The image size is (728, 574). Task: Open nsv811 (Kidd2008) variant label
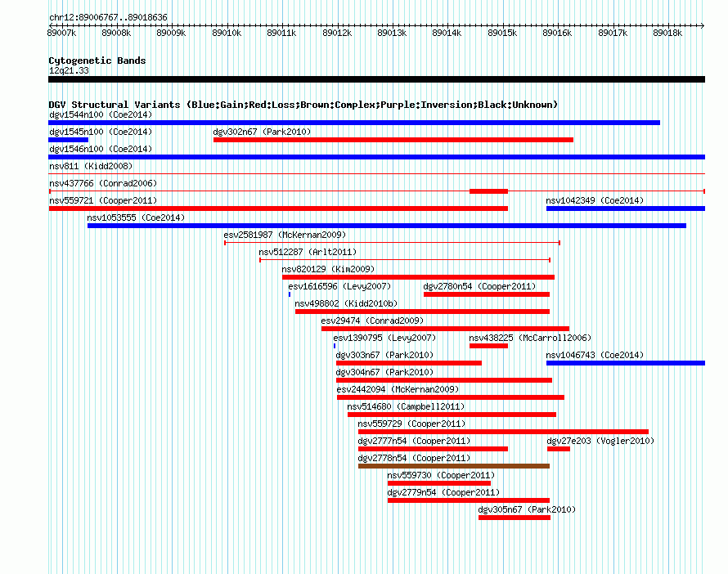(91, 166)
